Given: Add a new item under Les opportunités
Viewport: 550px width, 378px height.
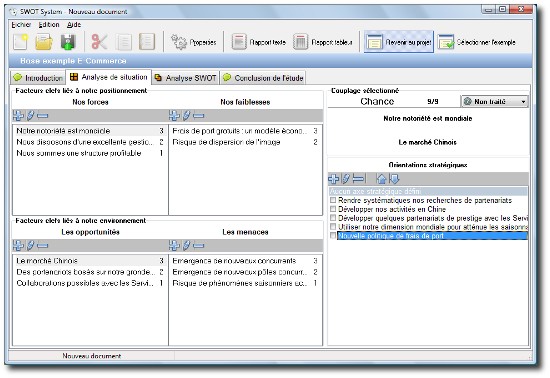Looking at the screenshot, I should click(18, 245).
